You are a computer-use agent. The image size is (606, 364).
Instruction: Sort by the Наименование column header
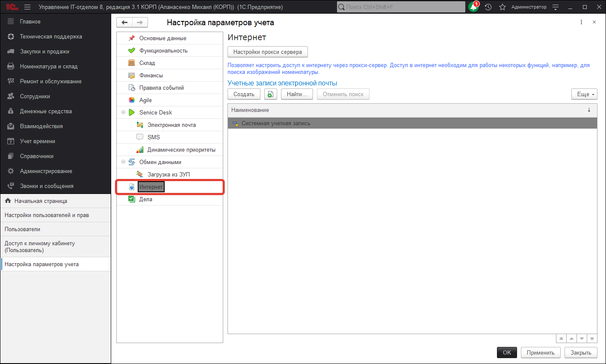pos(250,110)
